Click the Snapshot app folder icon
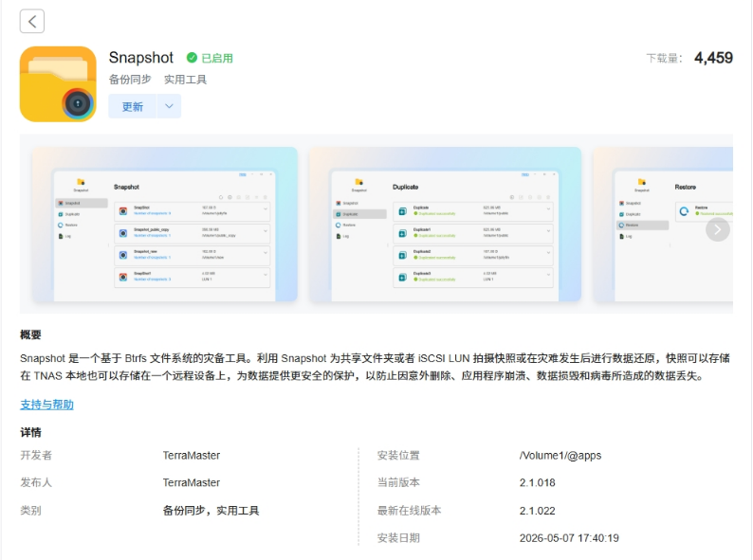This screenshot has width=753, height=560. pos(58,84)
